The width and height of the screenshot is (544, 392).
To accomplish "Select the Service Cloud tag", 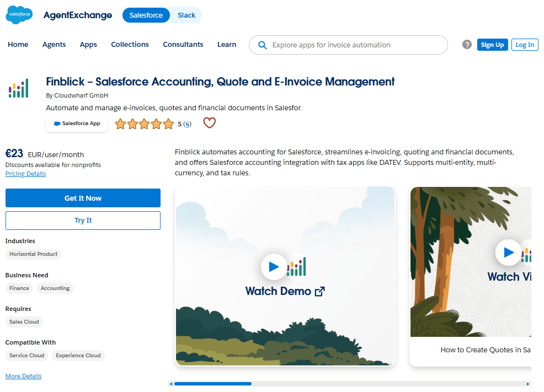I will 26,355.
